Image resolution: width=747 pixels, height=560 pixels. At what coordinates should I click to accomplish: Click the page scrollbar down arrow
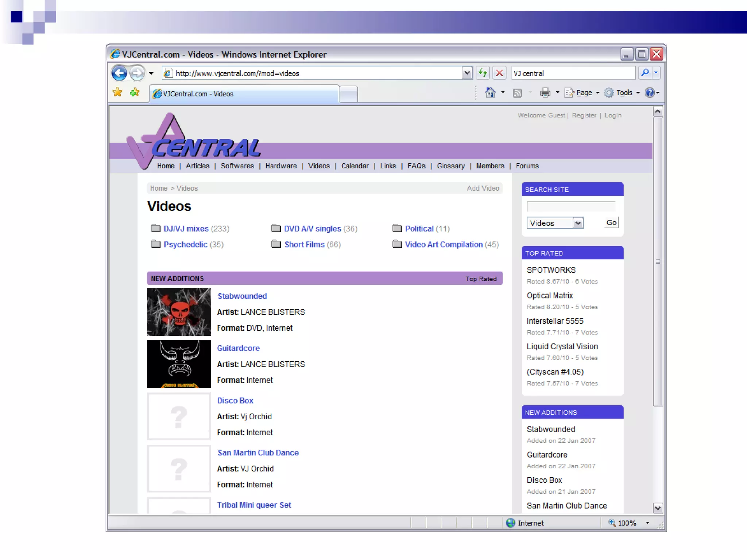tap(658, 508)
